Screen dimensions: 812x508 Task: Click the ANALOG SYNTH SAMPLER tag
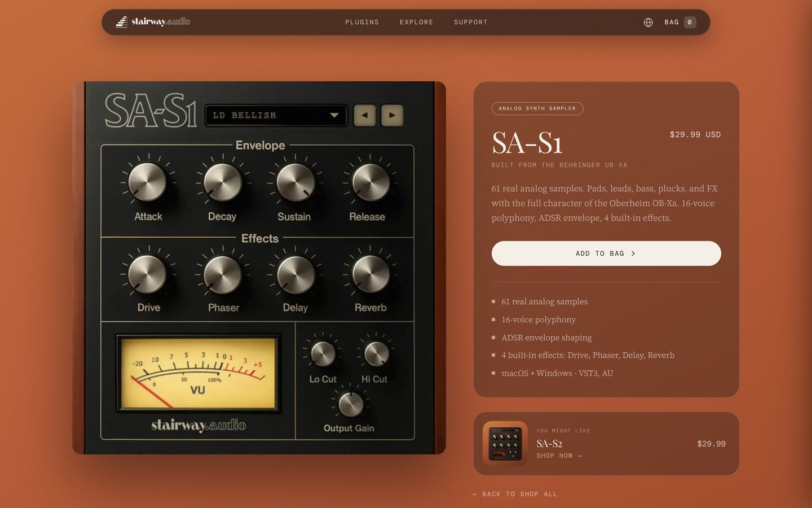(537, 108)
